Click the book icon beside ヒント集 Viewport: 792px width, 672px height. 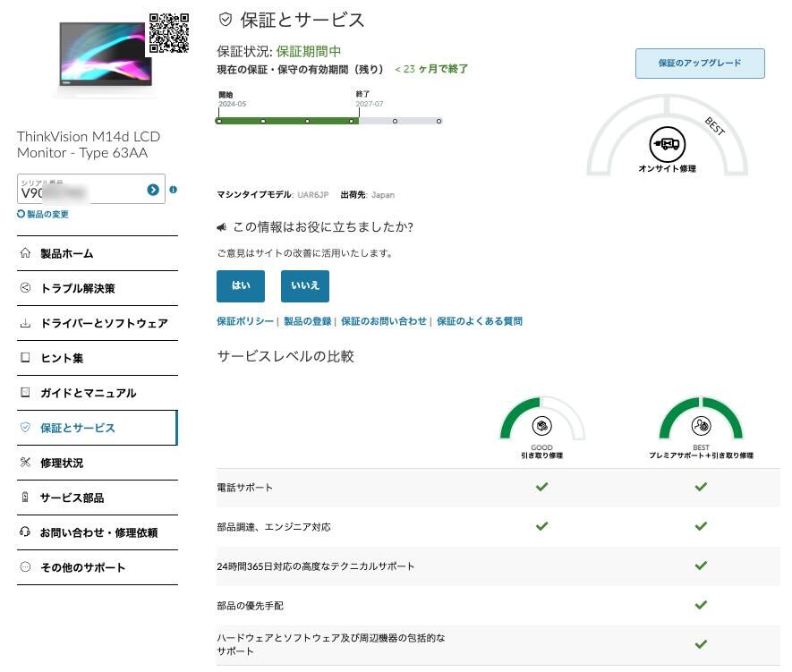25,357
